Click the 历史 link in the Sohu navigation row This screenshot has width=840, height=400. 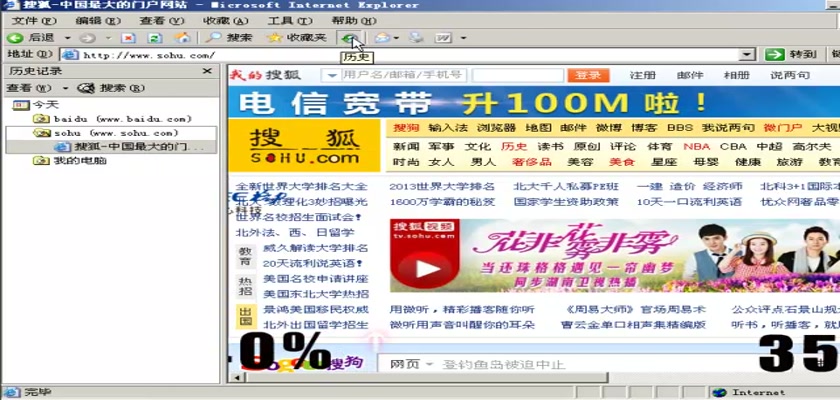pyautogui.click(x=514, y=146)
